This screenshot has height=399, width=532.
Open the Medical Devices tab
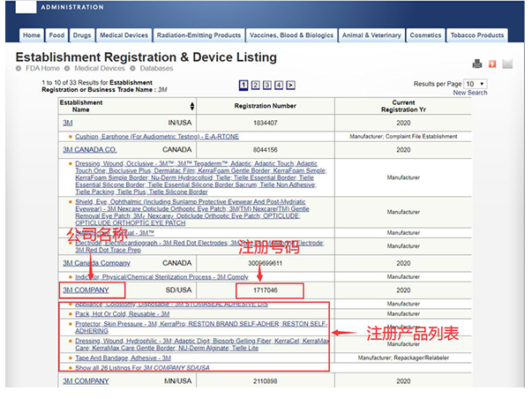pyautogui.click(x=124, y=35)
